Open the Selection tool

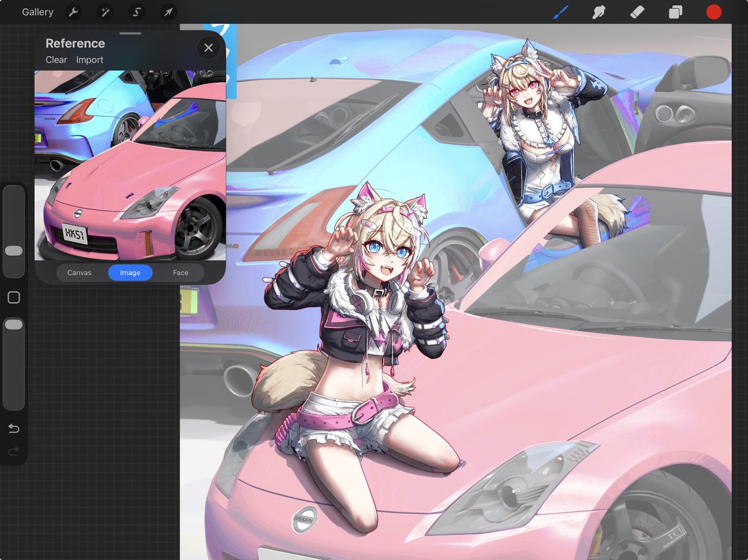137,12
